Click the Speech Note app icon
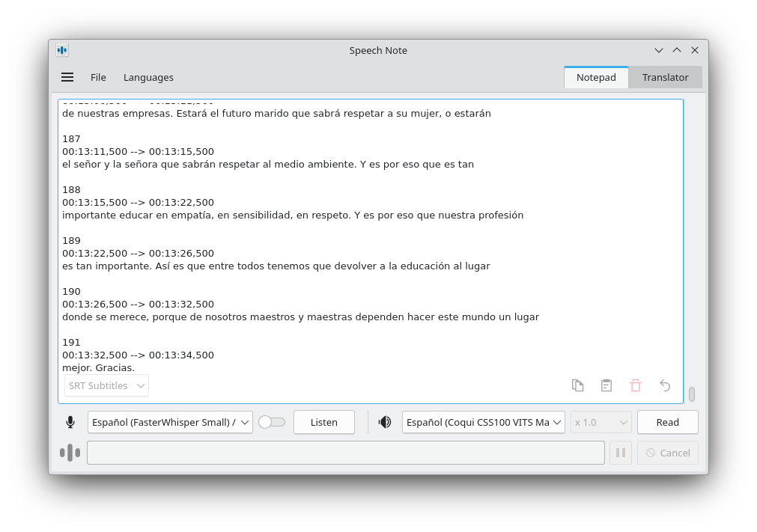 coord(62,50)
